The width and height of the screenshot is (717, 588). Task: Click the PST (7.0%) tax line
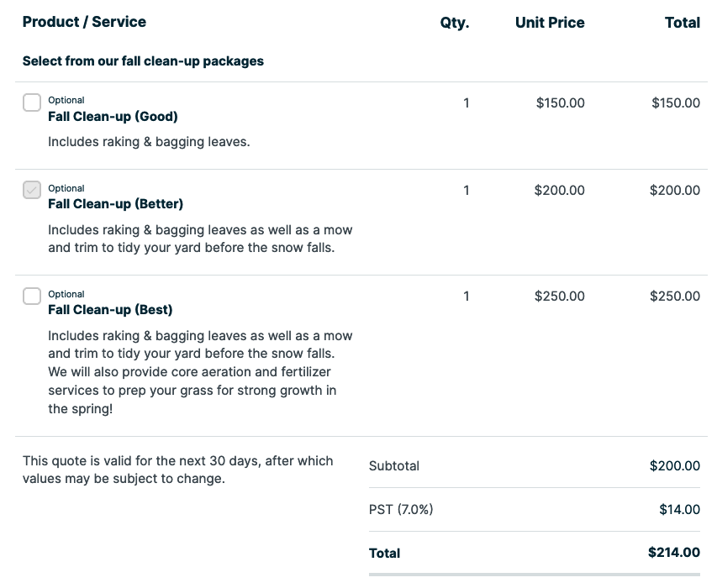[401, 510]
